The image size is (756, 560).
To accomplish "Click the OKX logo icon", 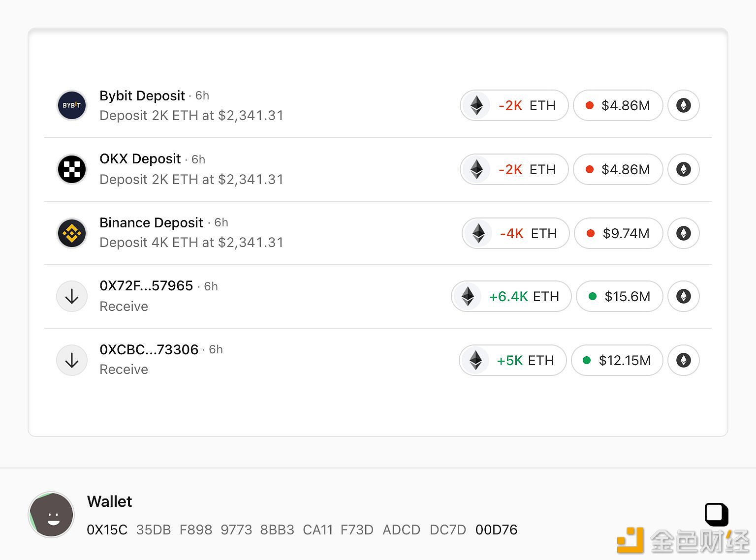I will tap(72, 169).
